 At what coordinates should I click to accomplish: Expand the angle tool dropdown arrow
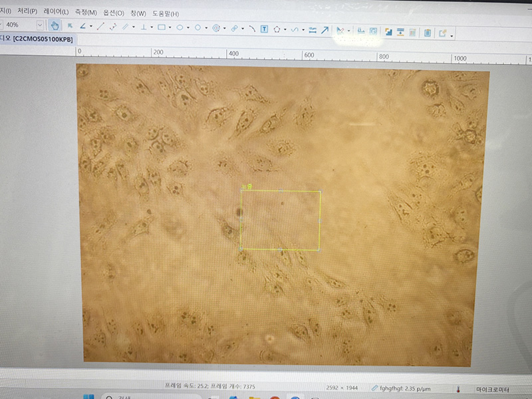point(91,27)
